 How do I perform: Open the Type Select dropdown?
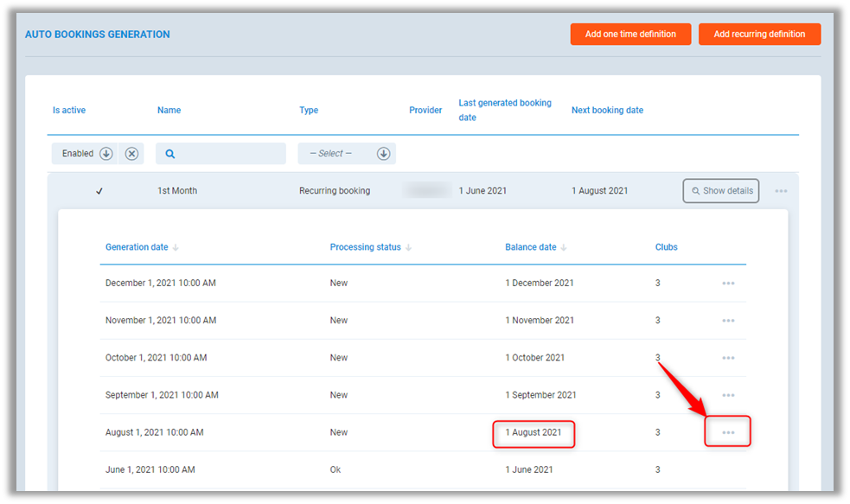tap(383, 154)
